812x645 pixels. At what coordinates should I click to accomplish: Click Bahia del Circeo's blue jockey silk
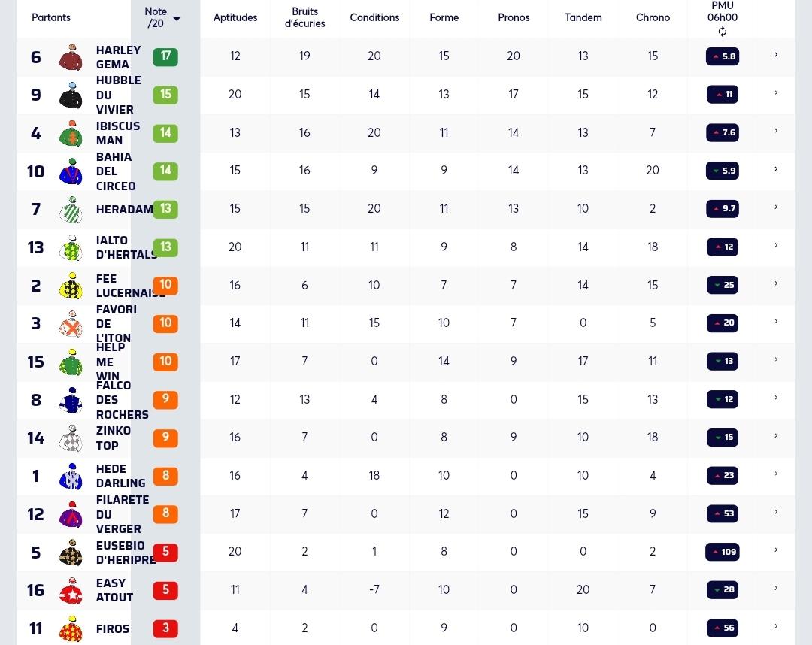71,171
